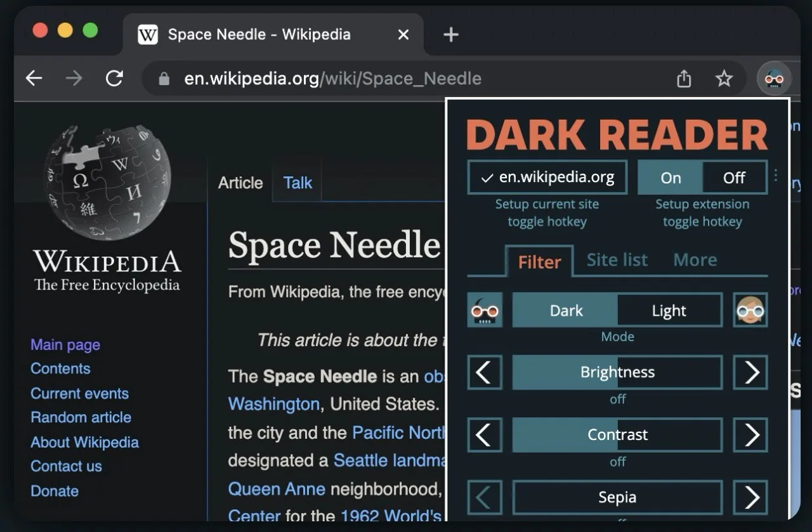Select Dark mode
812x532 pixels.
pos(565,310)
